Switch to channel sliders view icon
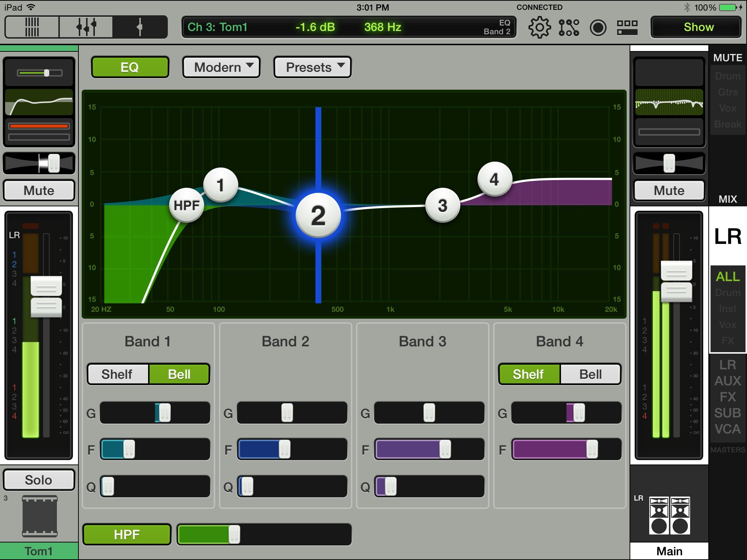The width and height of the screenshot is (747, 560). (x=86, y=27)
